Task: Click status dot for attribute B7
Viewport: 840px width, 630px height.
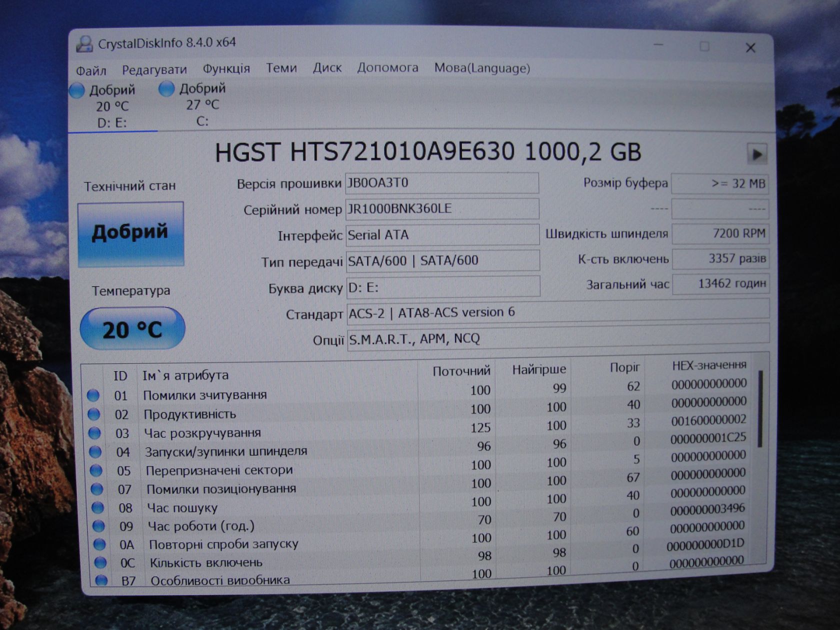Action: pos(101,580)
